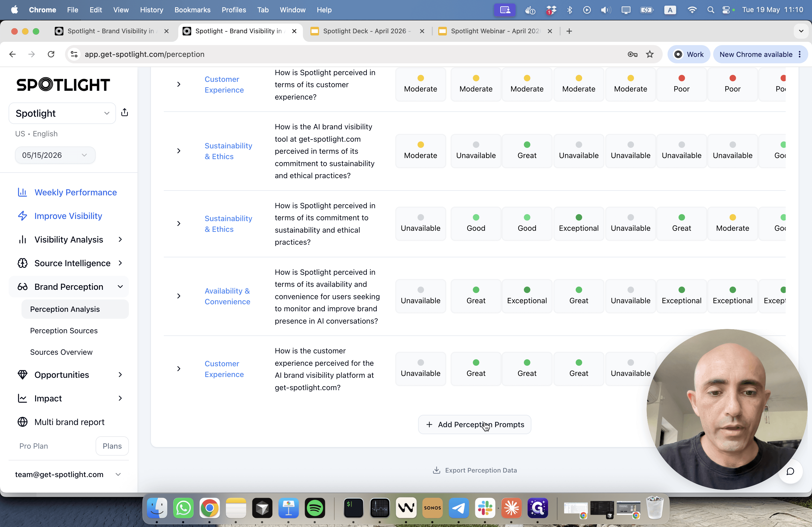This screenshot has height=527, width=812.
Task: Open the password key icon in address bar
Action: tap(632, 54)
